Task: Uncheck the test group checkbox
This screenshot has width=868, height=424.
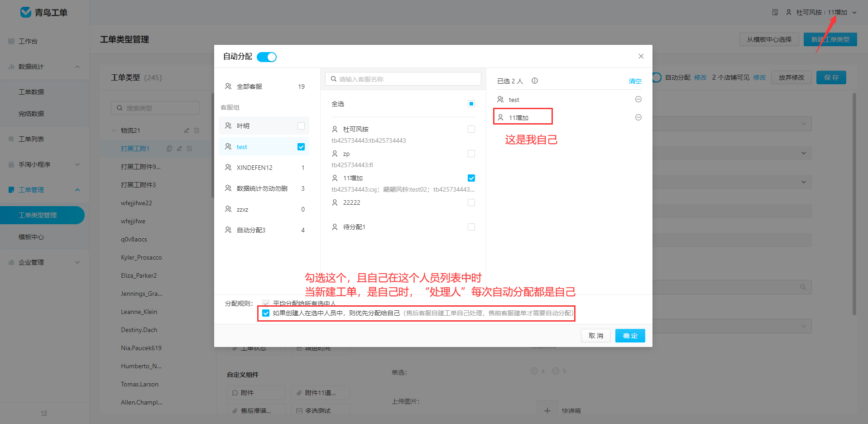Action: click(x=301, y=147)
